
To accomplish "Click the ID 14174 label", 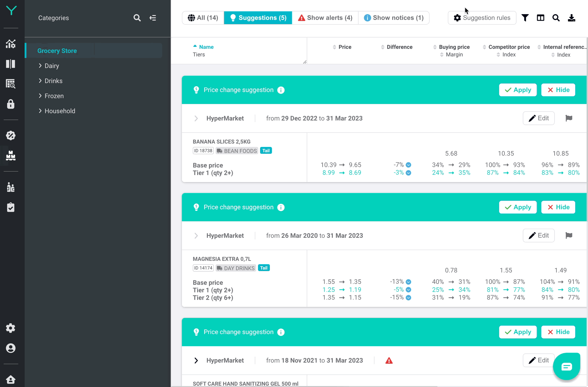I will [203, 268].
